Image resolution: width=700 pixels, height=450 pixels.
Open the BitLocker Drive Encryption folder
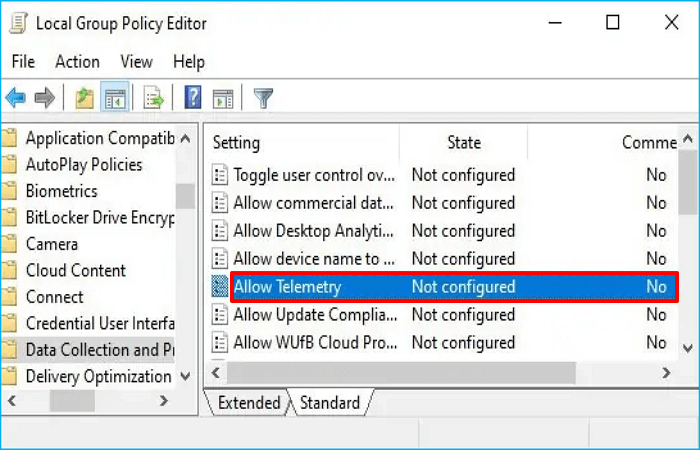tap(100, 217)
